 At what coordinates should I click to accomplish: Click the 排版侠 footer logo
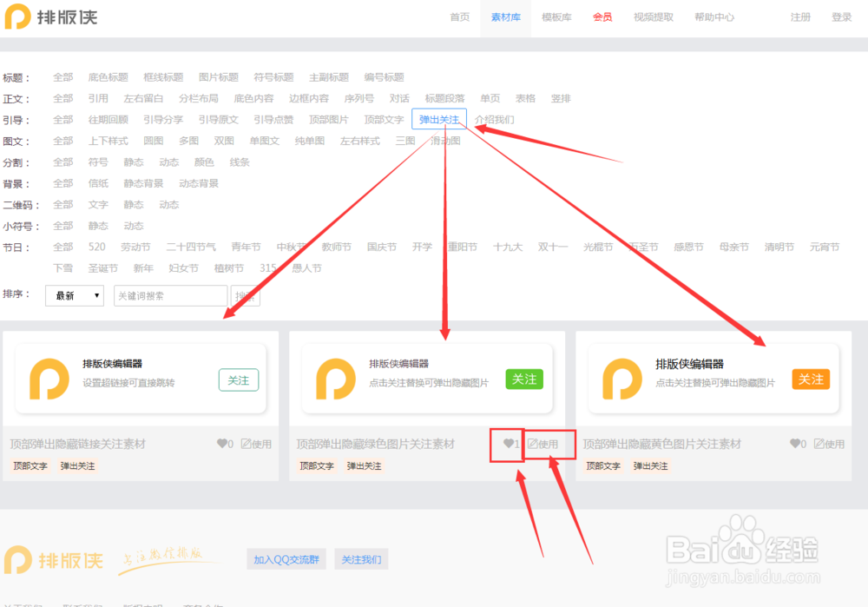[54, 560]
